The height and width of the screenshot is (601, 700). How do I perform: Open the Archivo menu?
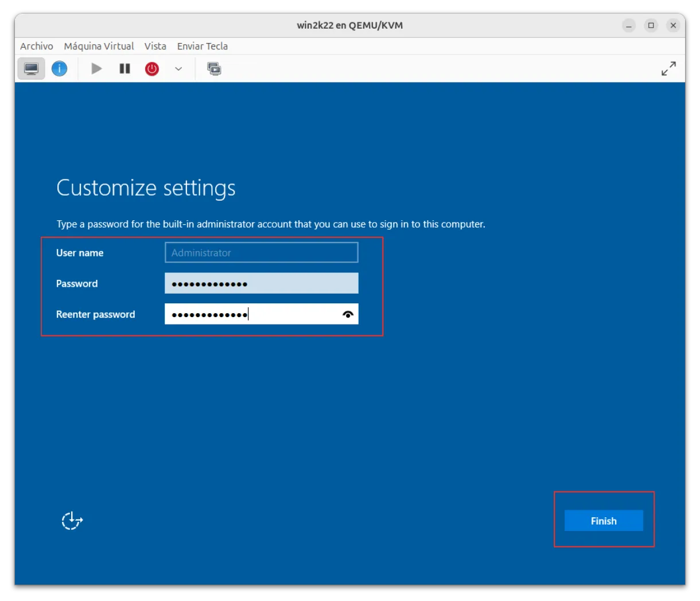(x=37, y=46)
